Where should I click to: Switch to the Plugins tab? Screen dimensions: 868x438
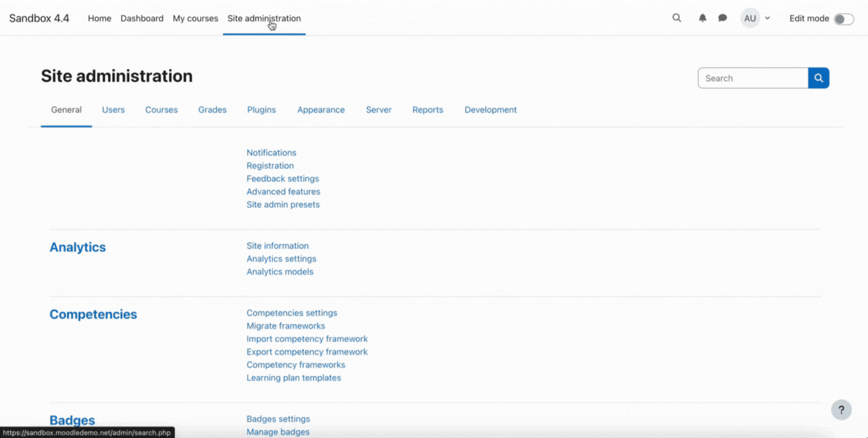click(x=261, y=109)
